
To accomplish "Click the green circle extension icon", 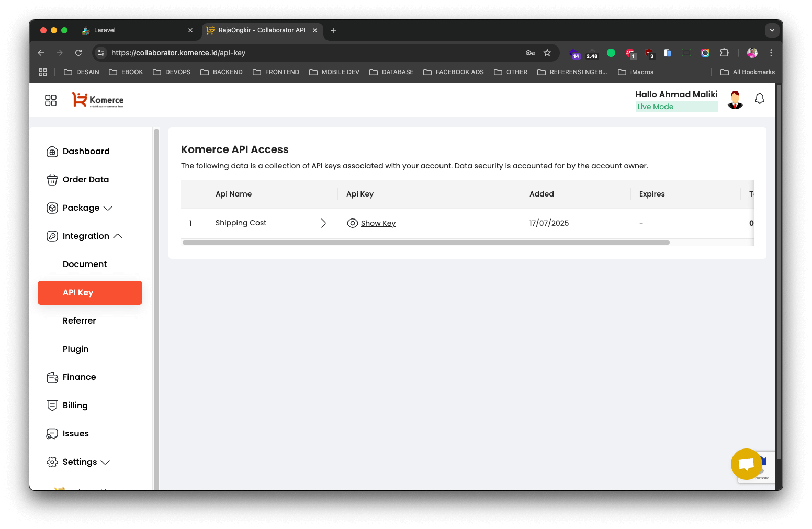I will click(611, 53).
